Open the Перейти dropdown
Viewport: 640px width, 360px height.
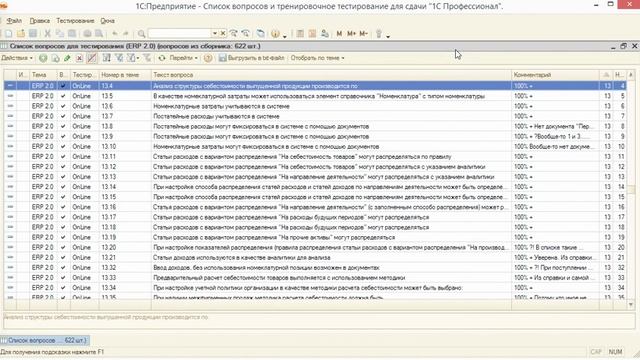tap(183, 58)
